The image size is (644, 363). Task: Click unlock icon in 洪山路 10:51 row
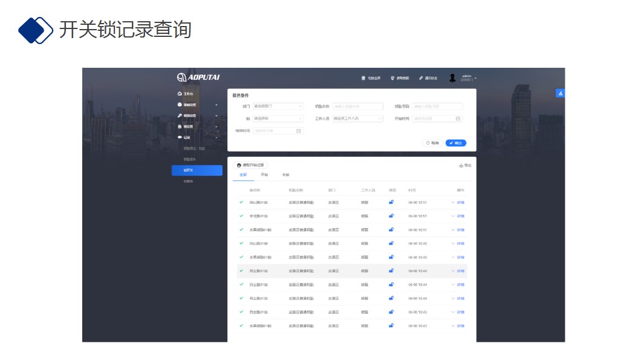coord(391,202)
